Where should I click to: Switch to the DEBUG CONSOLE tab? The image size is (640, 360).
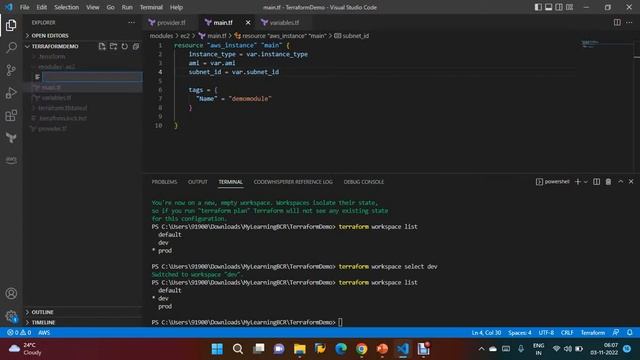[x=363, y=182]
